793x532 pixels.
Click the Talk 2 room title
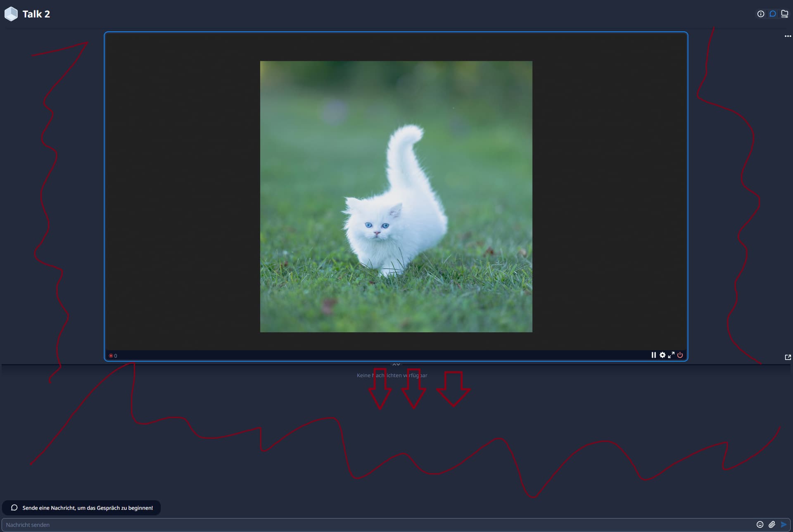click(x=36, y=14)
